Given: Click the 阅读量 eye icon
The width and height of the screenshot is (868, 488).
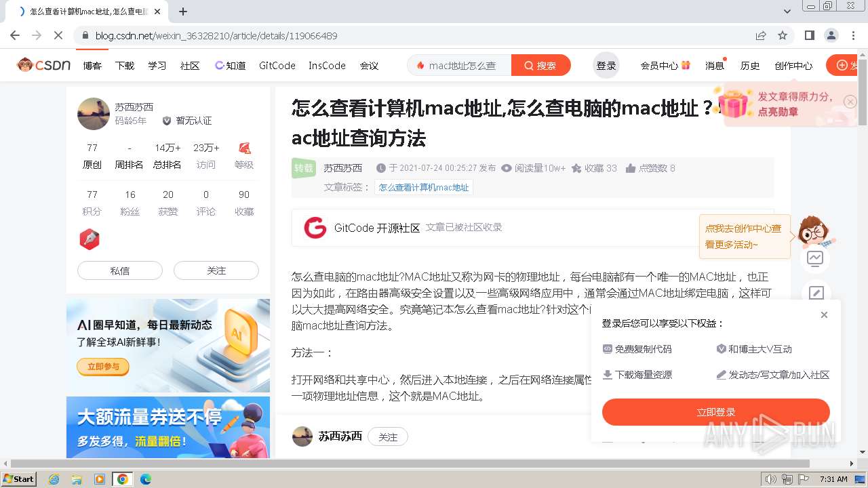Looking at the screenshot, I should (x=507, y=168).
